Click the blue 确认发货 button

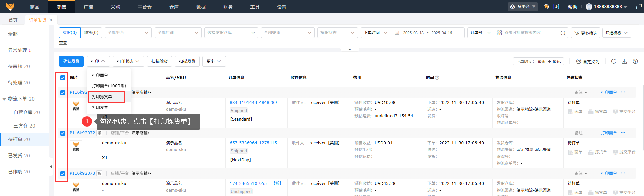point(71,61)
